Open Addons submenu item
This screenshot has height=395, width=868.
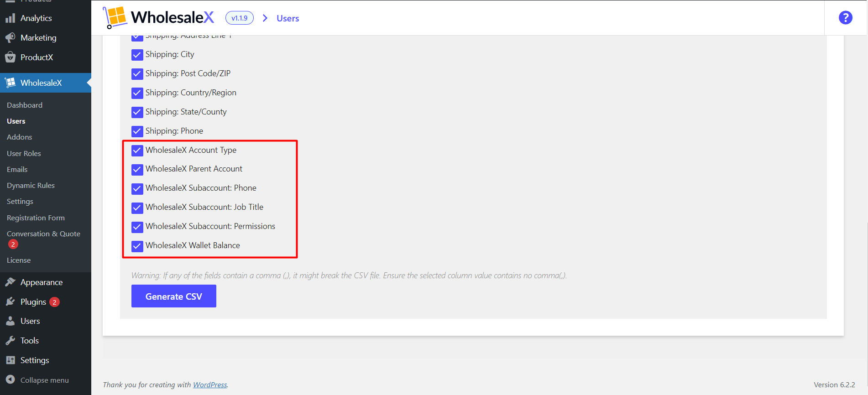pos(19,137)
